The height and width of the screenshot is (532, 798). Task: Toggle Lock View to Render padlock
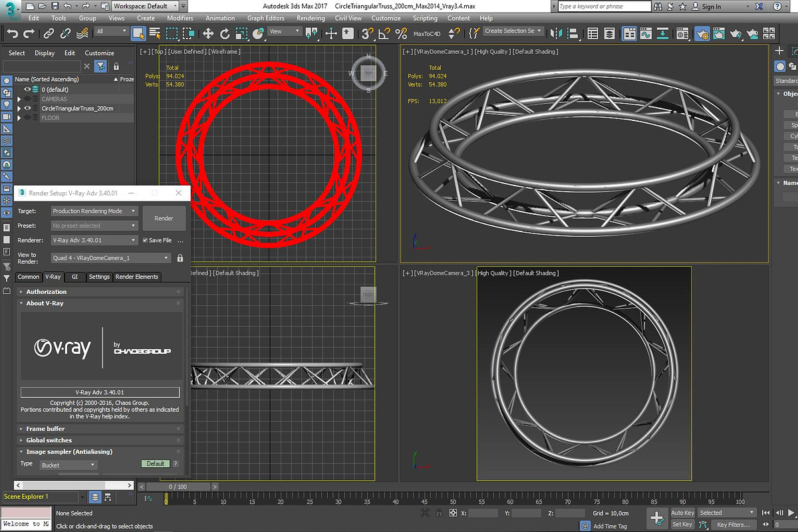pos(180,258)
